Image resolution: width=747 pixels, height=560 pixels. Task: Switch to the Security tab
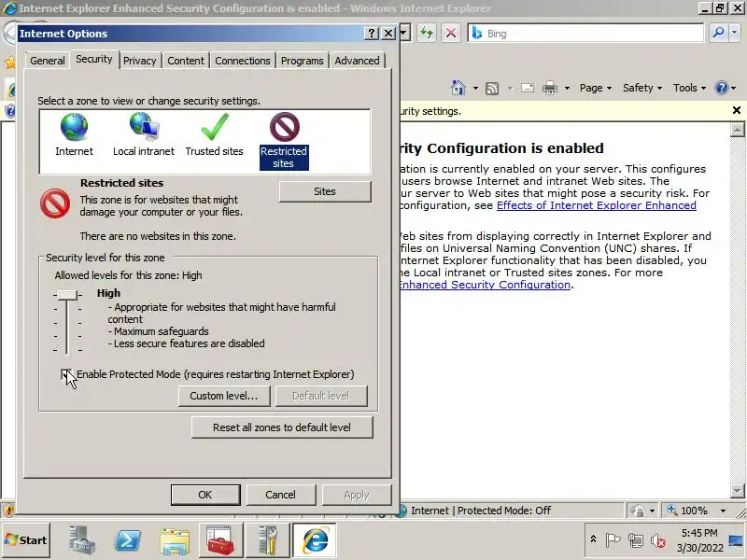(x=94, y=59)
